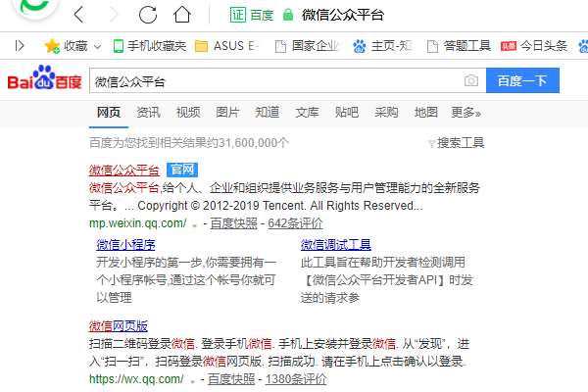Select the 网页 tab
588x392 pixels.
pyautogui.click(x=109, y=112)
